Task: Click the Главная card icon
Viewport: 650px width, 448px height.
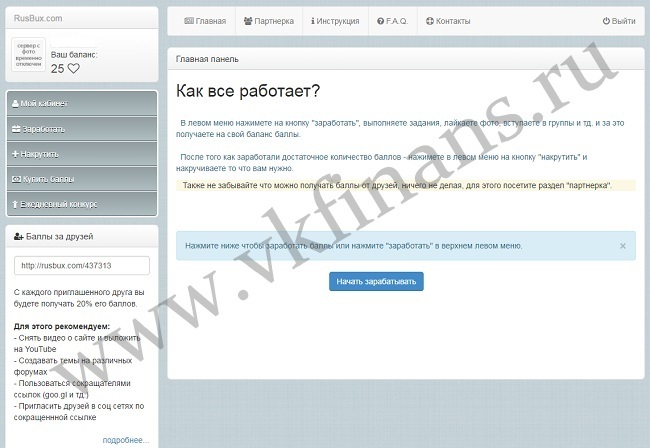Action: tap(189, 21)
